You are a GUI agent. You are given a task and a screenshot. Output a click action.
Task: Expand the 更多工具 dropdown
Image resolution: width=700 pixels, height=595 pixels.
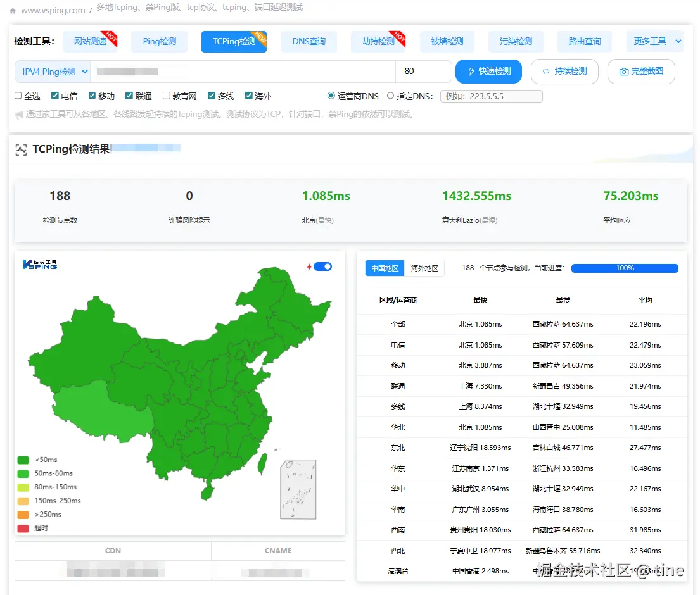(655, 42)
